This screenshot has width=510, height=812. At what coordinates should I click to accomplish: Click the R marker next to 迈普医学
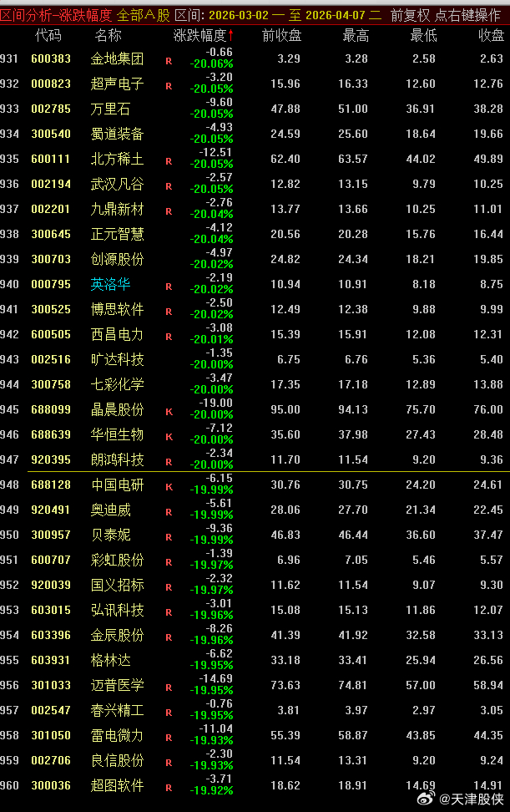point(169,688)
